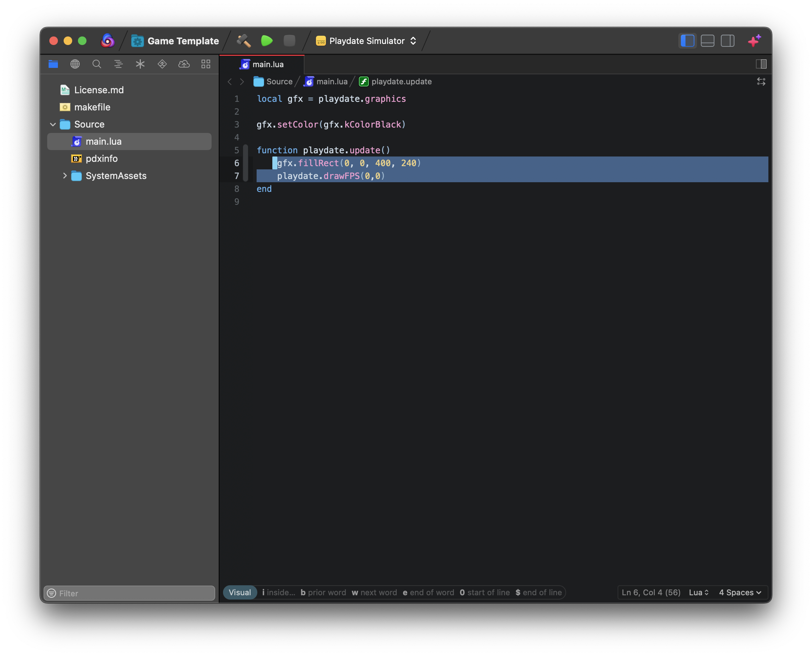Expand the SystemAssets folder
Image resolution: width=812 pixels, height=656 pixels.
point(65,176)
